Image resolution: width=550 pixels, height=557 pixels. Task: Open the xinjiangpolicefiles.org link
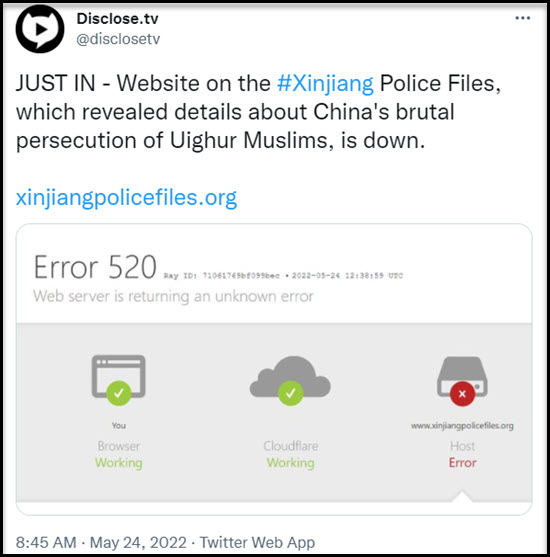pos(126,198)
